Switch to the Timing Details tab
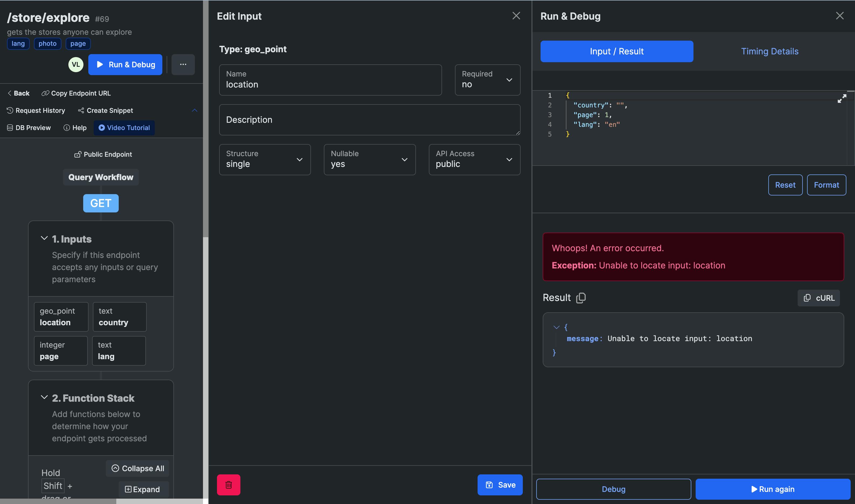The height and width of the screenshot is (504, 855). (x=770, y=51)
